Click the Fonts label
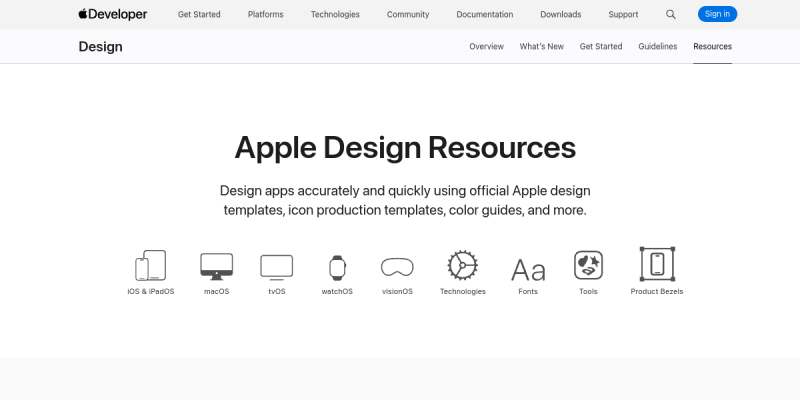The image size is (800, 400). pos(528,291)
